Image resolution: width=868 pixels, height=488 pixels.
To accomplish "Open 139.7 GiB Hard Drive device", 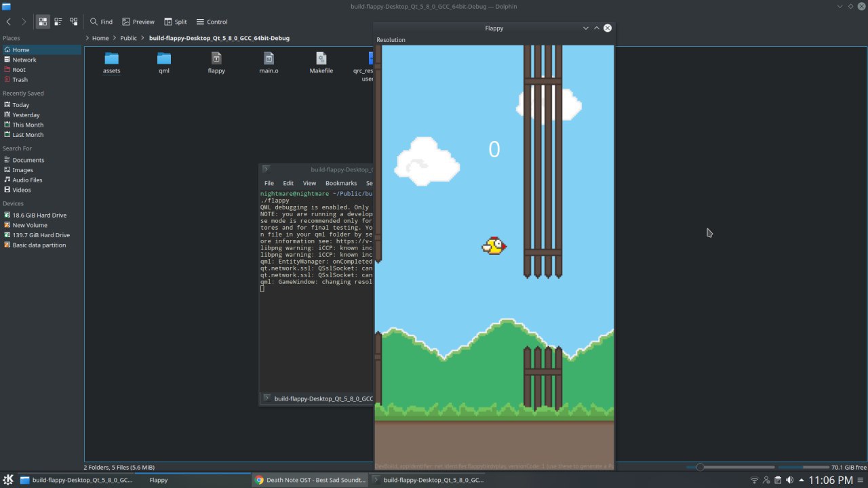I will click(41, 235).
